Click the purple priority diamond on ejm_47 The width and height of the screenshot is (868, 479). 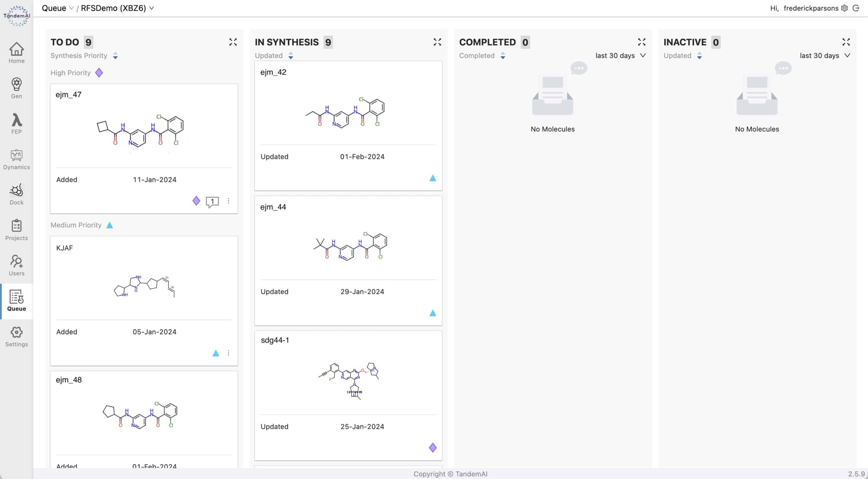(x=196, y=201)
